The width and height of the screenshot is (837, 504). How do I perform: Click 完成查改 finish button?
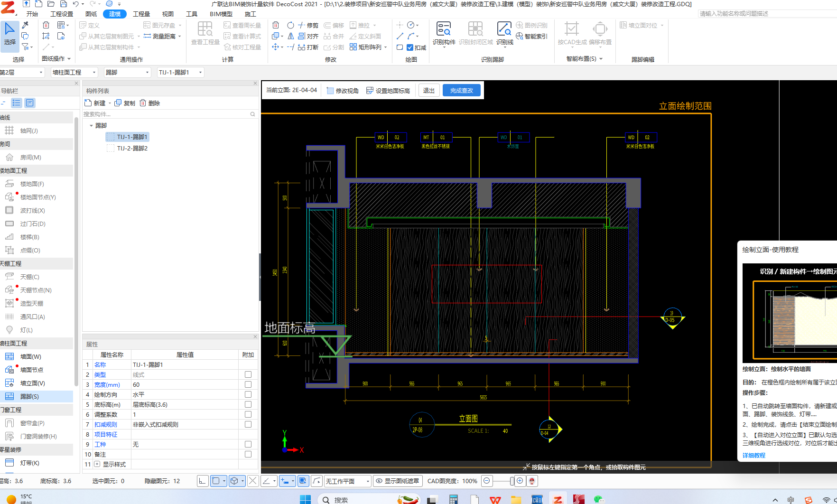[462, 90]
